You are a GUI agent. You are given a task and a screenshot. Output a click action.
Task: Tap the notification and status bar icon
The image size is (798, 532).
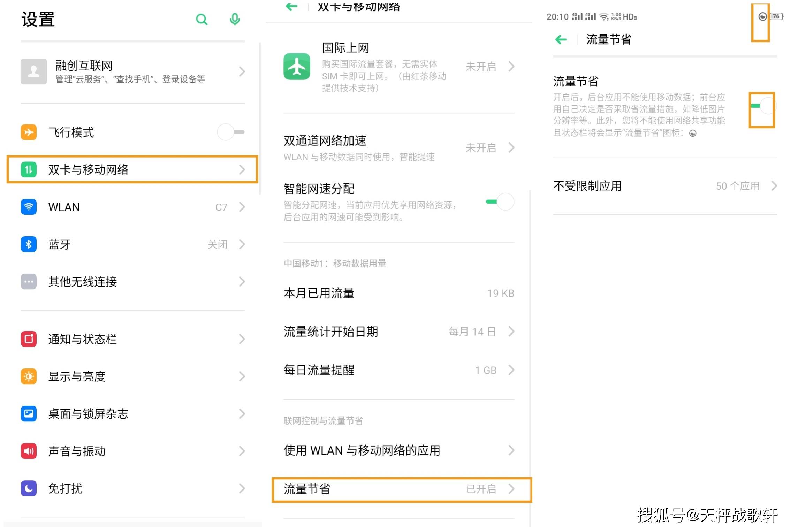pyautogui.click(x=29, y=339)
